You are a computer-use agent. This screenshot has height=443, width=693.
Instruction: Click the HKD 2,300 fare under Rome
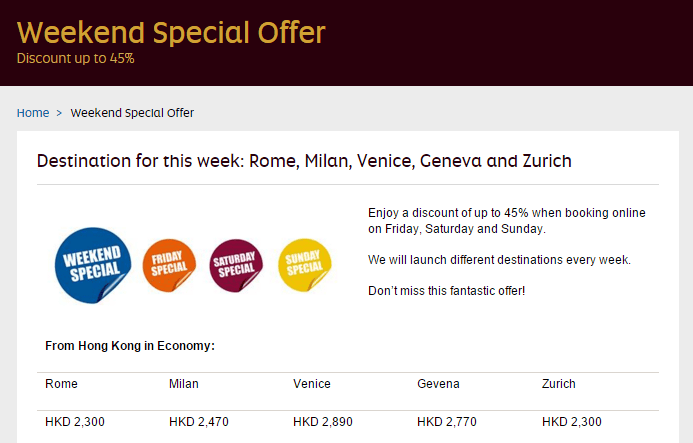(75, 422)
